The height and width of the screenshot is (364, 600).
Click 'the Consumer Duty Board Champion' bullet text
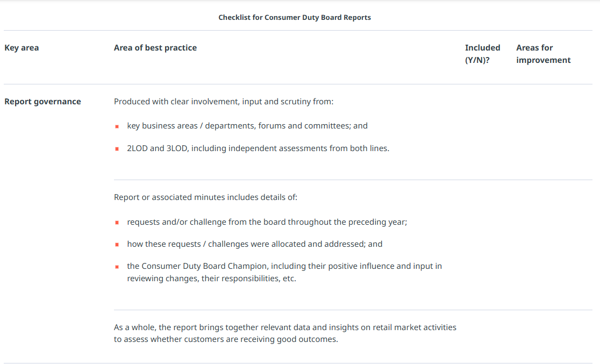click(284, 266)
